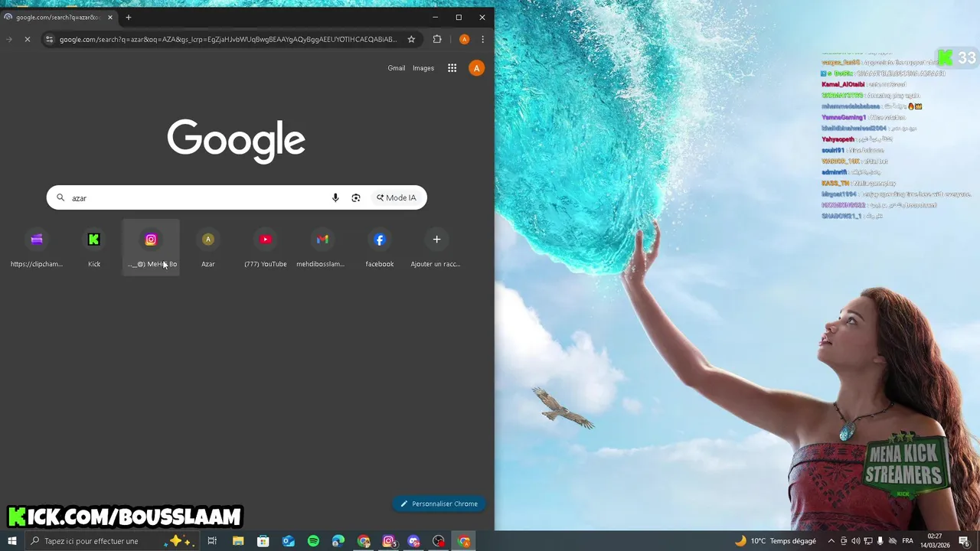Click the Meet Now camera tray icon

point(844,541)
